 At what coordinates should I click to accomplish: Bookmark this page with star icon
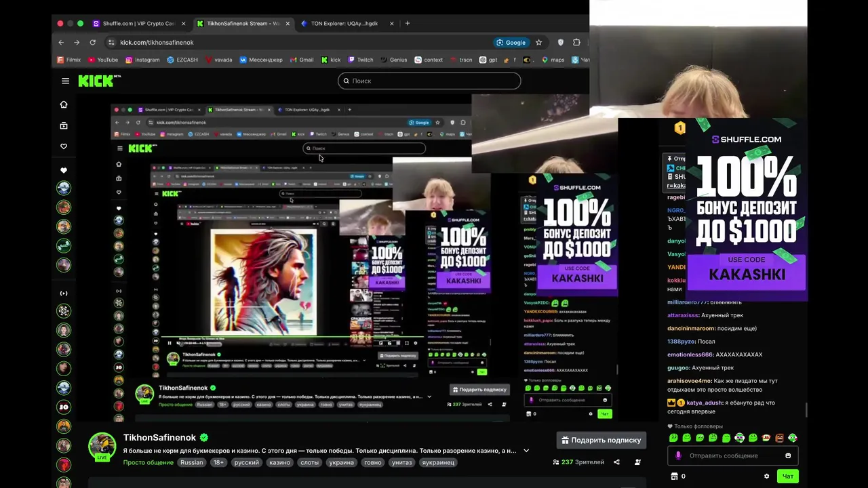[x=538, y=42]
